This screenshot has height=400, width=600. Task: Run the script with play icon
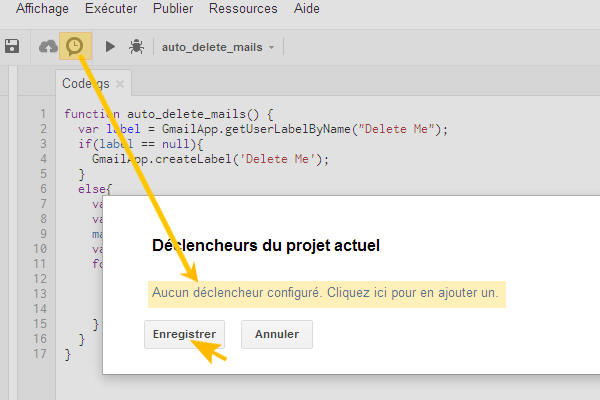pos(110,46)
